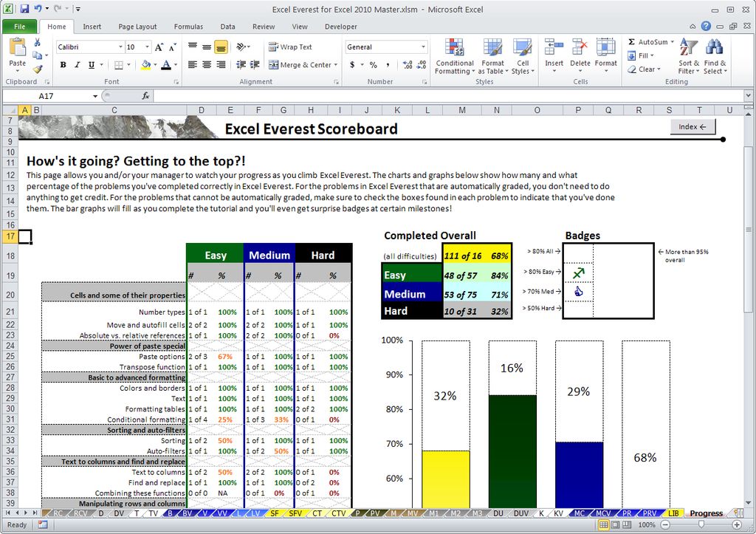Toggle Align Text Left
This screenshot has width=756, height=534.
[x=193, y=65]
